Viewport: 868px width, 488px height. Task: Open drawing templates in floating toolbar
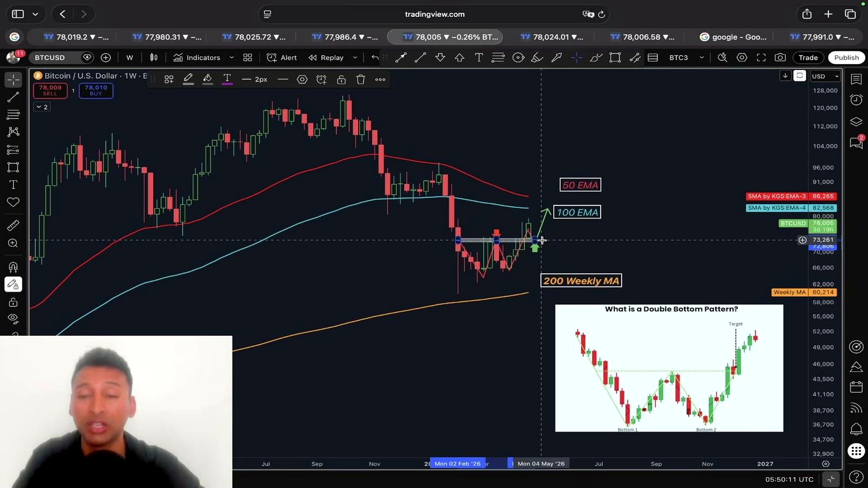(169, 80)
